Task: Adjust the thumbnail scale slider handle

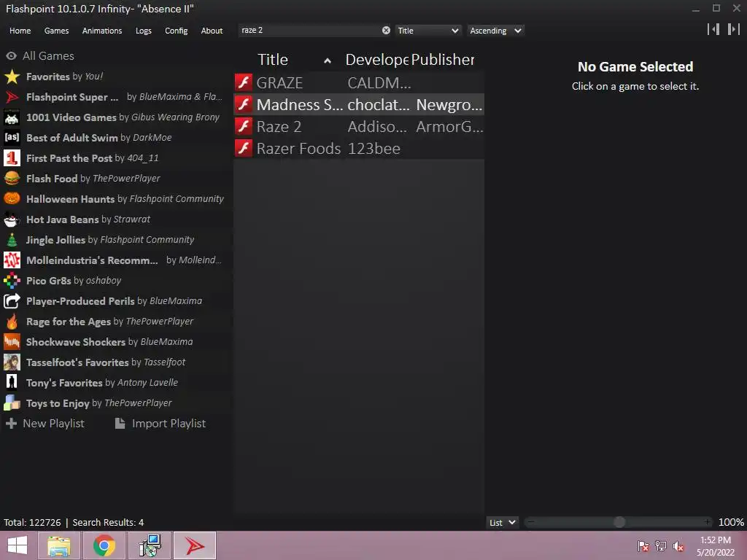Action: tap(619, 522)
